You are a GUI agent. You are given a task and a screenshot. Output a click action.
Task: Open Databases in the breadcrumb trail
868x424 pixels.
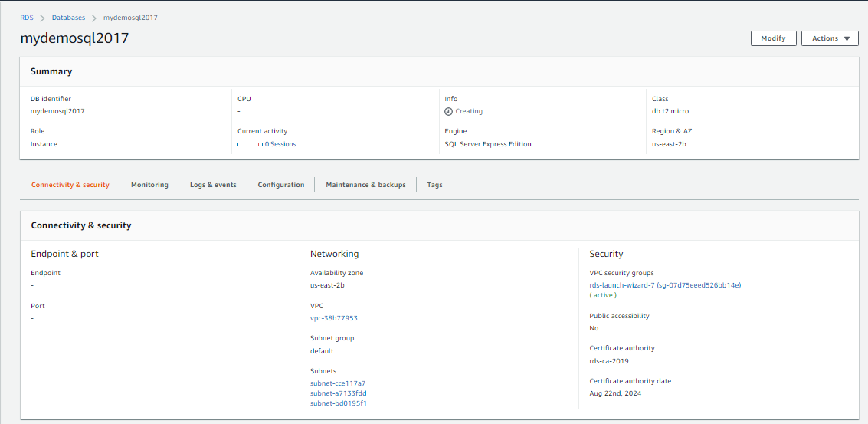[x=68, y=18]
